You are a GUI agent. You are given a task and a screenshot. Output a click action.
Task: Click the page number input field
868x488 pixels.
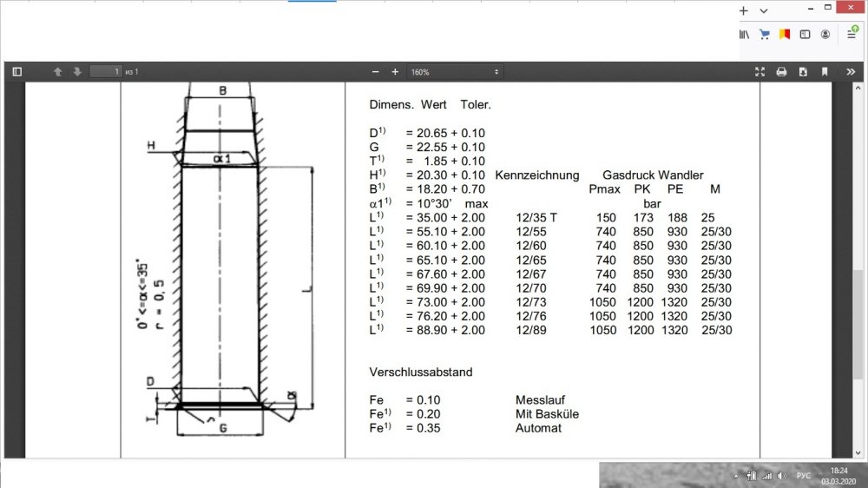coord(105,71)
